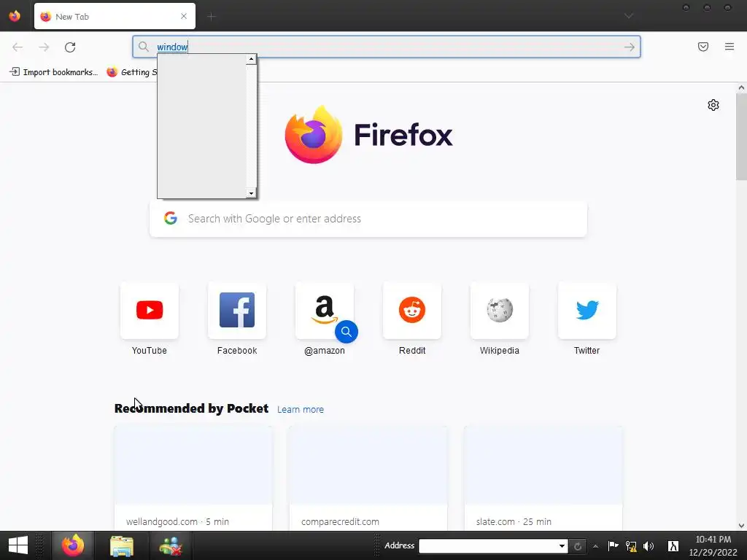Open the volume control tray icon

pyautogui.click(x=649, y=546)
